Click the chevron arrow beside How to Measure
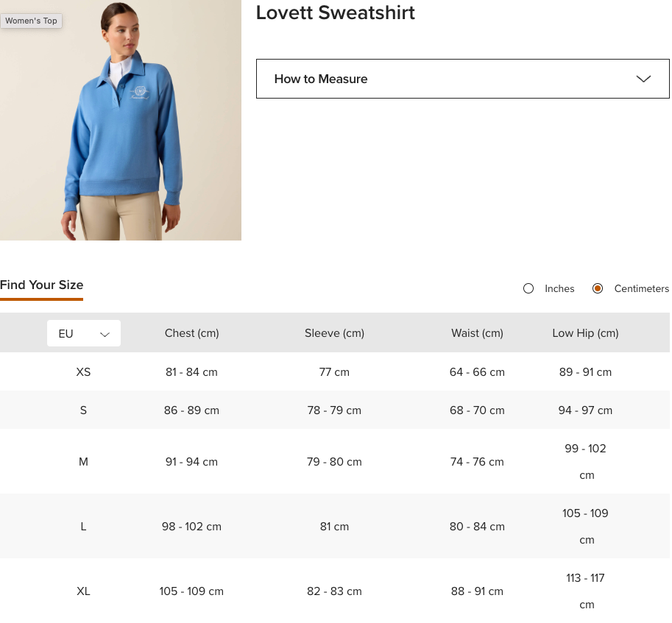The height and width of the screenshot is (623, 672). pos(643,79)
